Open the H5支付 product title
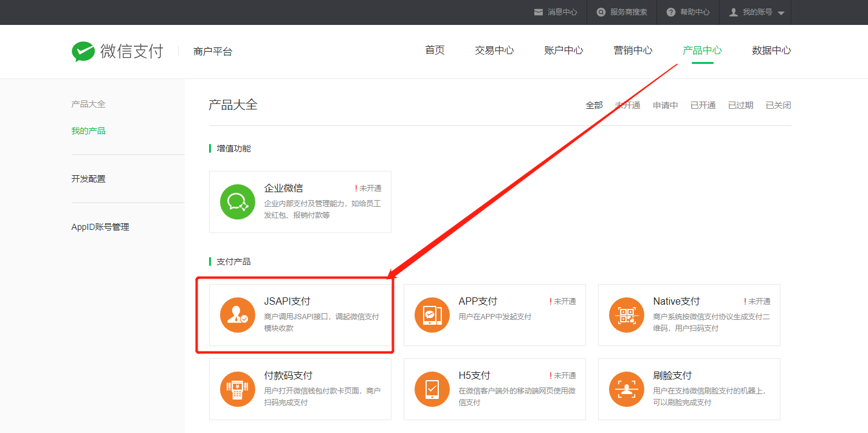 (474, 375)
